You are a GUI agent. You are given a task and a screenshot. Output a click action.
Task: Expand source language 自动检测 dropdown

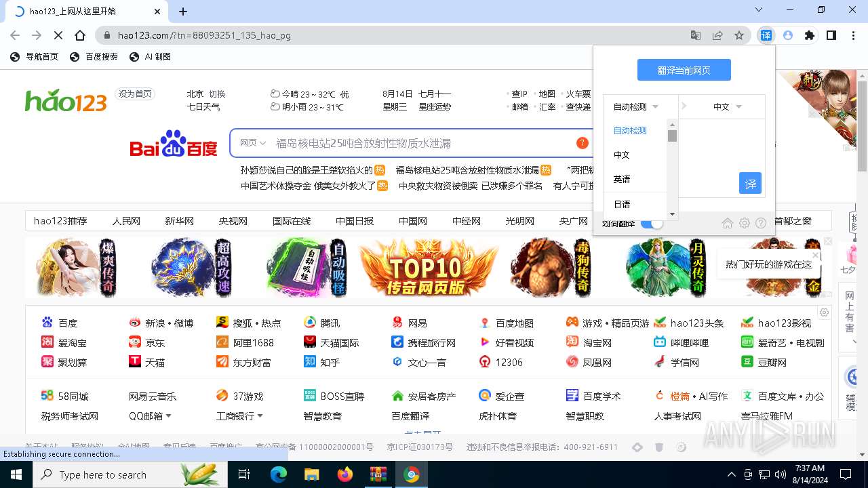click(636, 106)
